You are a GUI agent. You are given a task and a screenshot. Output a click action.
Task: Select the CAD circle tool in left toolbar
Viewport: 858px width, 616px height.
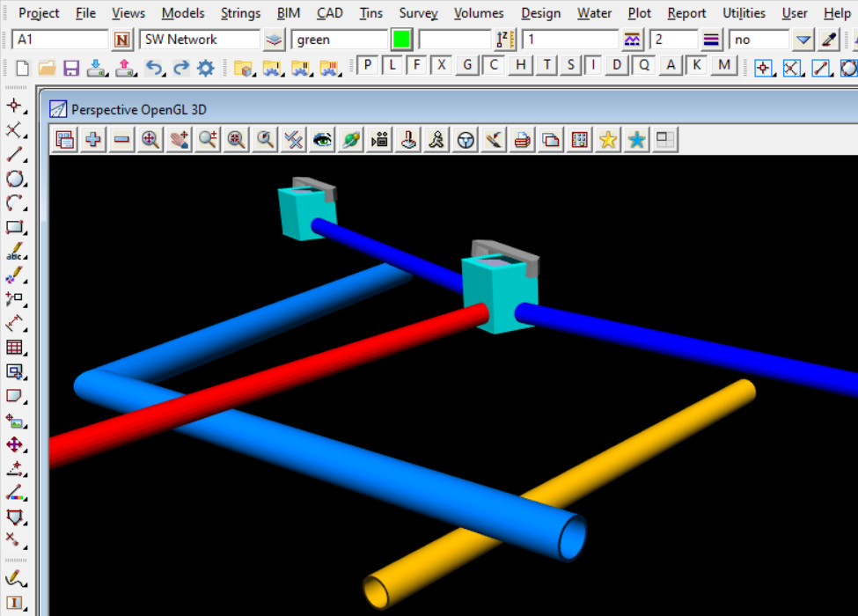point(15,179)
